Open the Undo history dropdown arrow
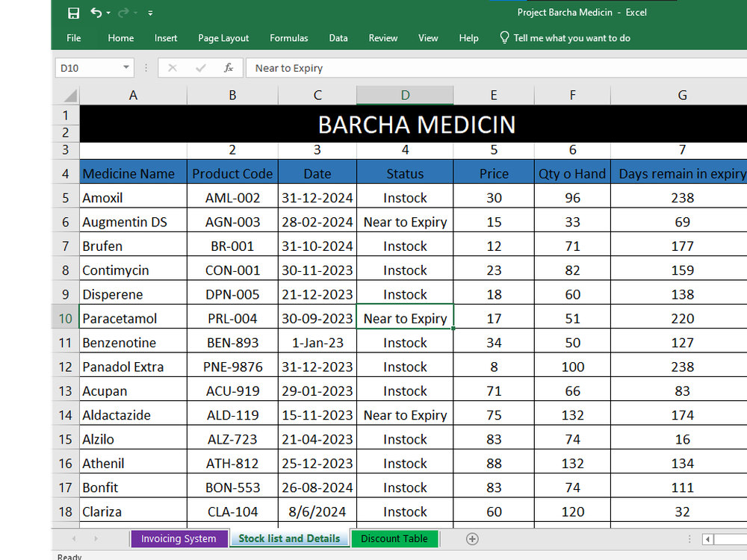Image resolution: width=747 pixels, height=560 pixels. (x=108, y=13)
